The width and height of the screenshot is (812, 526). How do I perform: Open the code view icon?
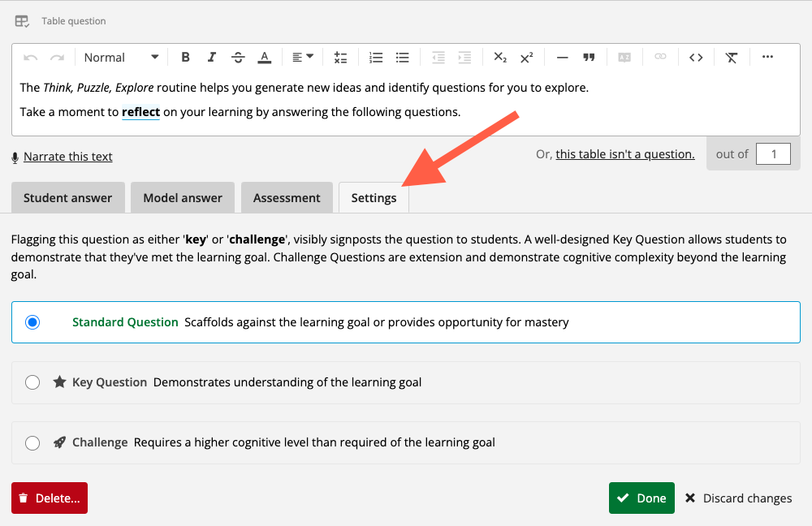click(696, 57)
